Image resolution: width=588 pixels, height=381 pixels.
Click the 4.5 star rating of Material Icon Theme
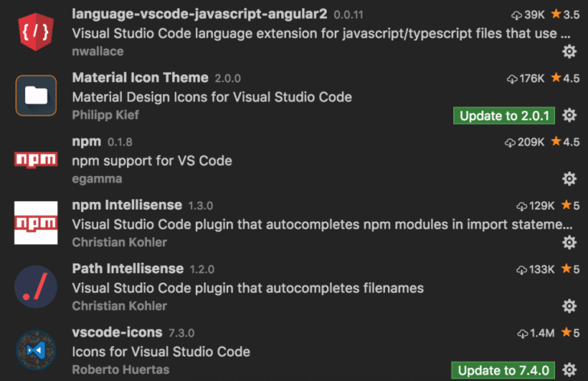[566, 78]
